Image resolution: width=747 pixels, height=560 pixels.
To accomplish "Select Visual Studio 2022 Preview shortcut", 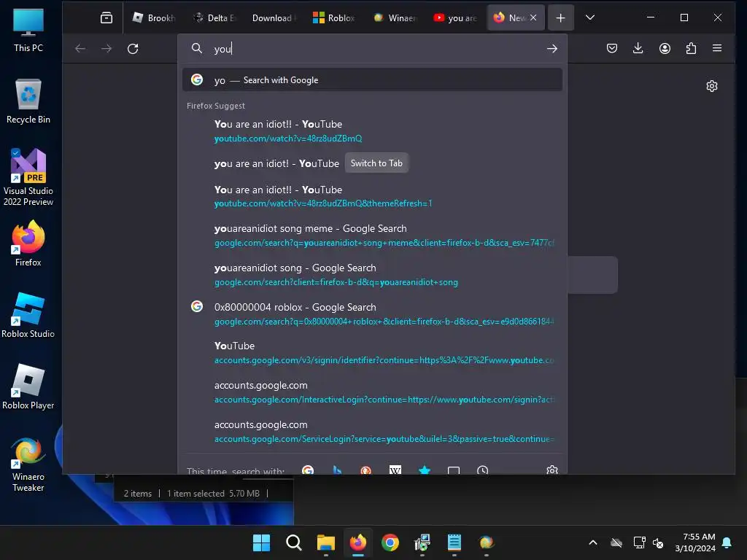I will pos(28,177).
